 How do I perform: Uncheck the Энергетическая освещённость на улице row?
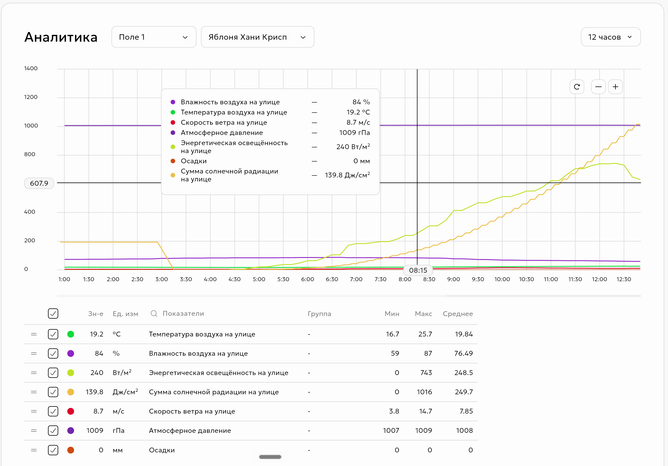53,373
